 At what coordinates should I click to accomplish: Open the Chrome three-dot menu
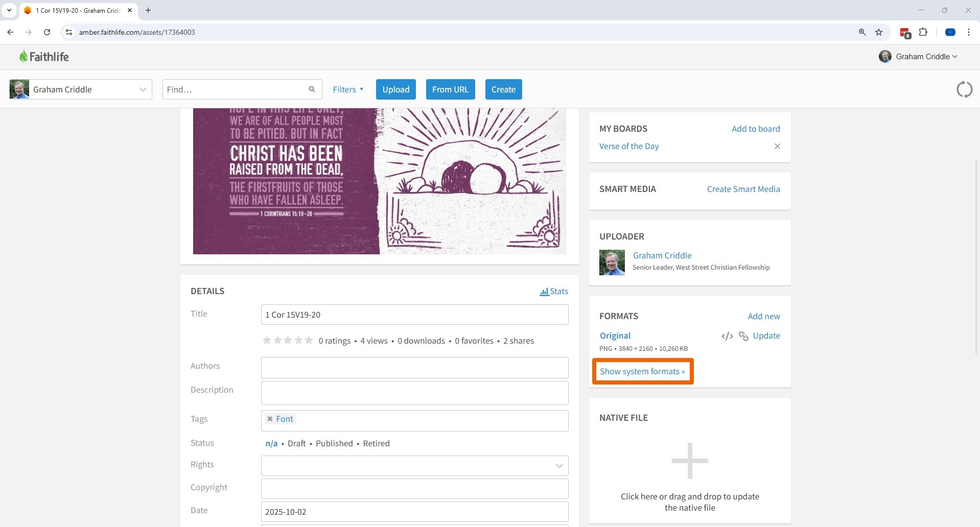(x=968, y=32)
